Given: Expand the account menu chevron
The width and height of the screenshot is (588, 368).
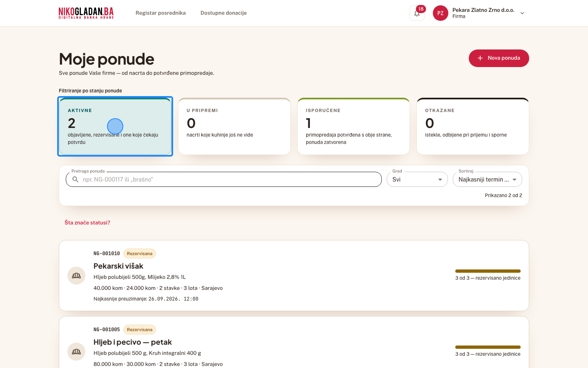Looking at the screenshot, I should click(x=522, y=13).
